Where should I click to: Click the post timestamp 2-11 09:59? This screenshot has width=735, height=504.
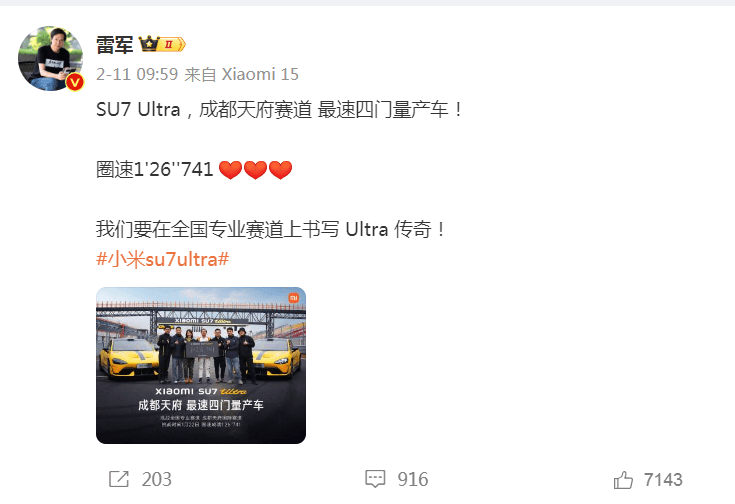(137, 74)
